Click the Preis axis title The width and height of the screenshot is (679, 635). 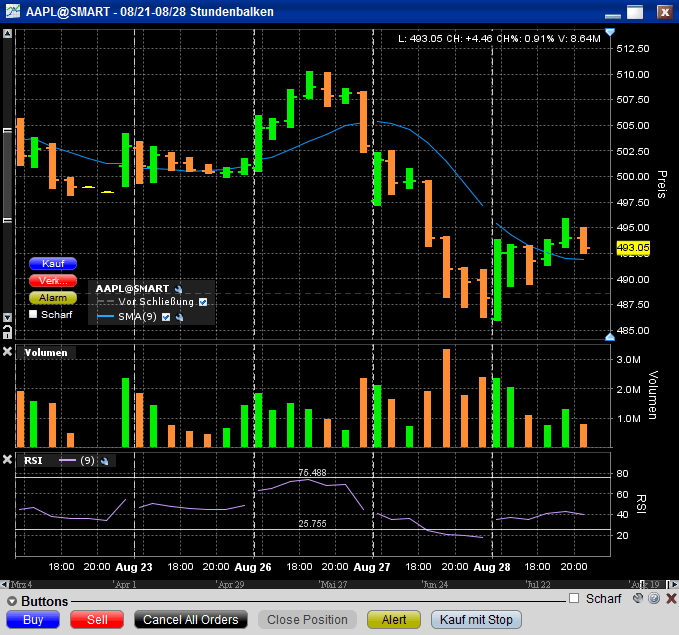coord(662,185)
